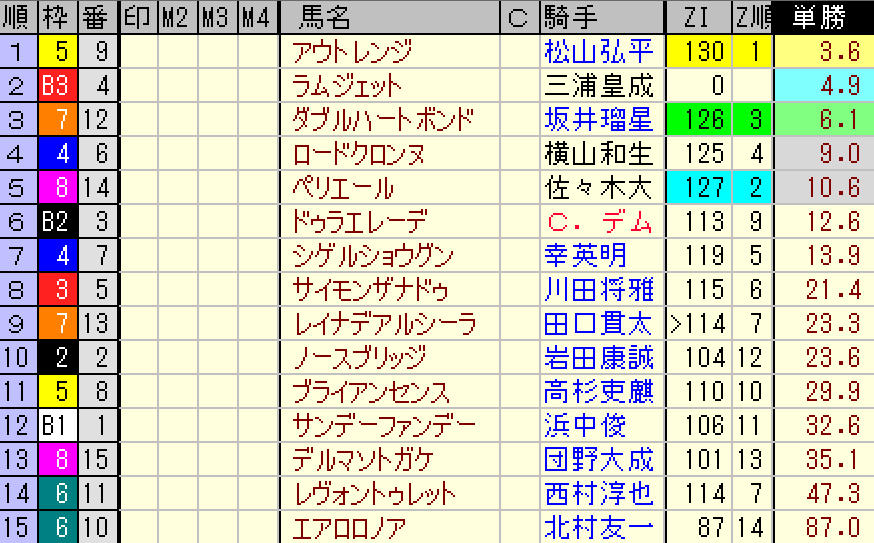
Task: Open jockey 北村友一
Action: point(598,528)
